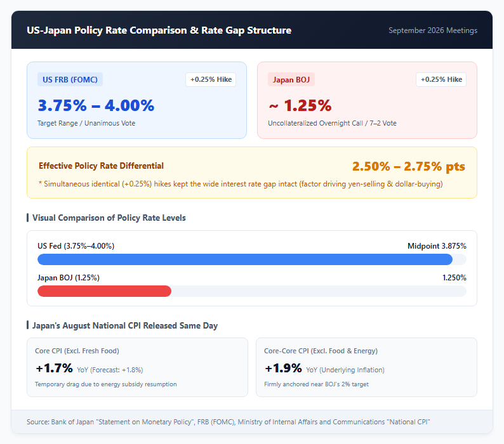Click the +1.7% Core CPI value
Viewport: 504px width, 444px height.
55,368
